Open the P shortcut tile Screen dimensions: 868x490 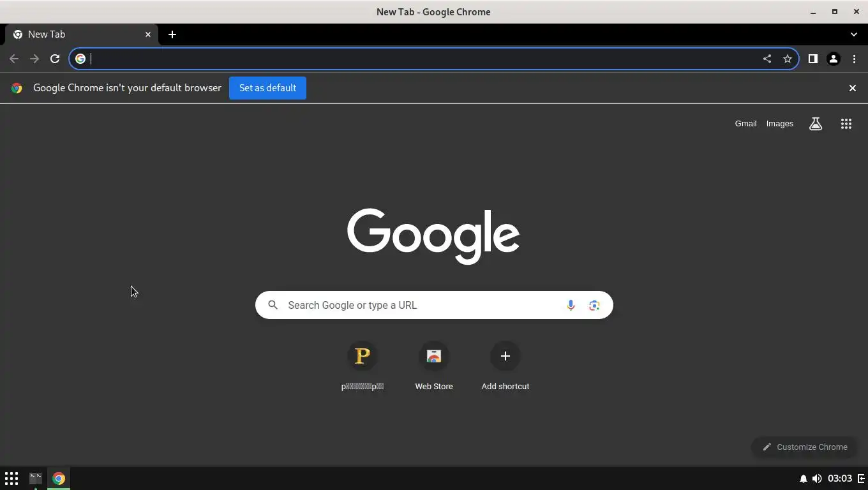[x=363, y=356]
